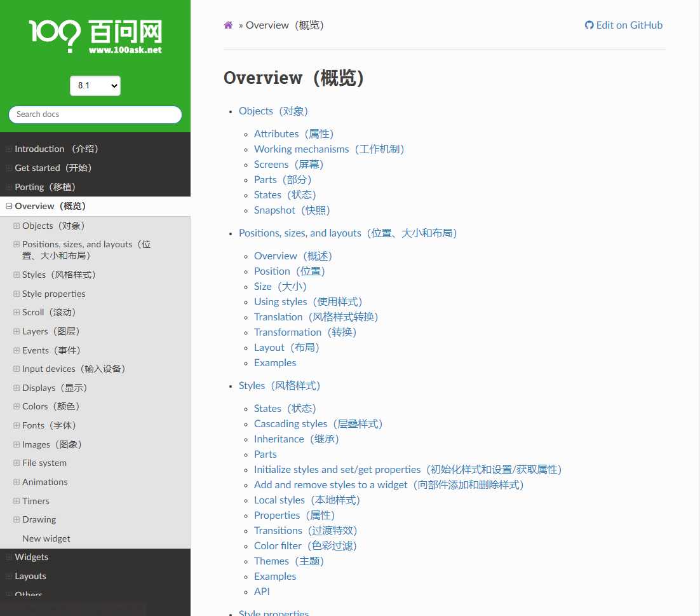Open Parts (部分) link under Objects
Viewport: 700px width, 616px height.
283,179
